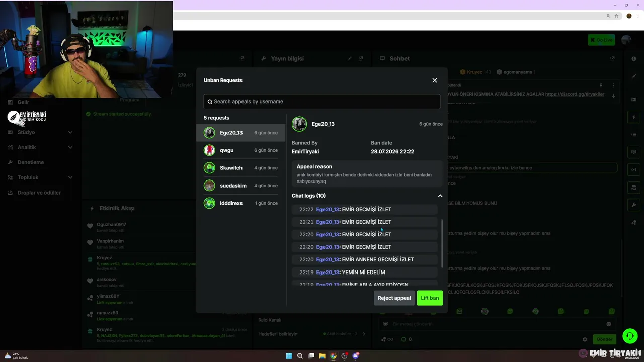Viewport: 644px width, 362px height.
Task: Pop out the Yayın bilgisi panel
Action: tap(361, 58)
